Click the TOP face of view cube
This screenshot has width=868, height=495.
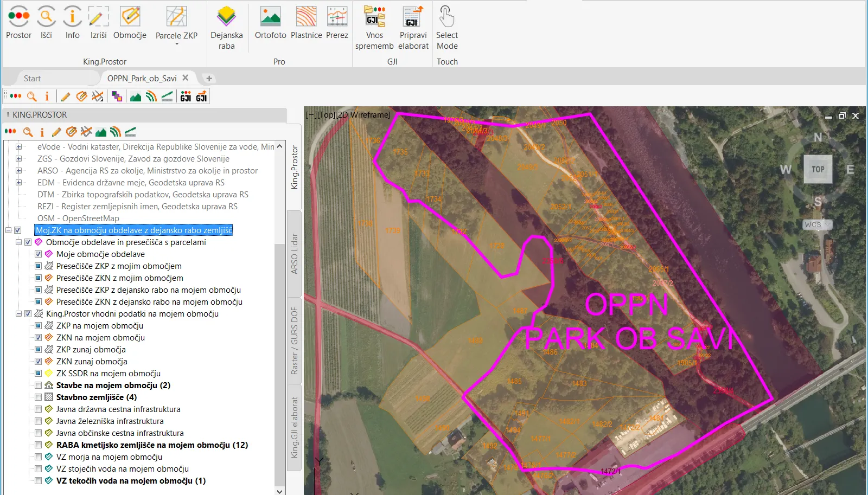point(818,169)
